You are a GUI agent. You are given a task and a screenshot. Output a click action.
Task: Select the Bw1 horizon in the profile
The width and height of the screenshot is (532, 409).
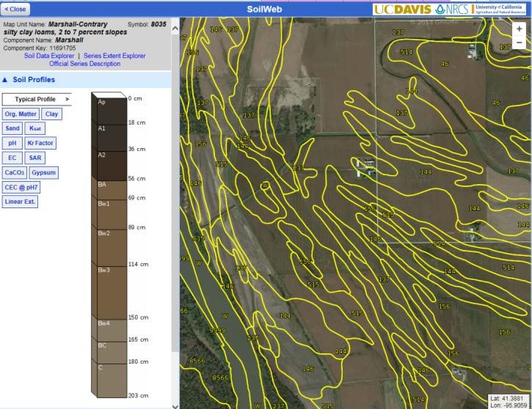(112, 215)
